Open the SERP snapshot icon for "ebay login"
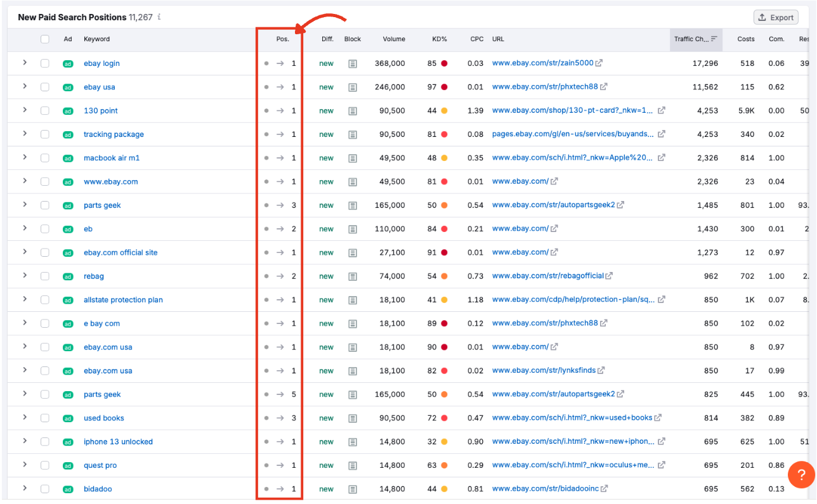The width and height of the screenshot is (817, 504). (x=353, y=63)
